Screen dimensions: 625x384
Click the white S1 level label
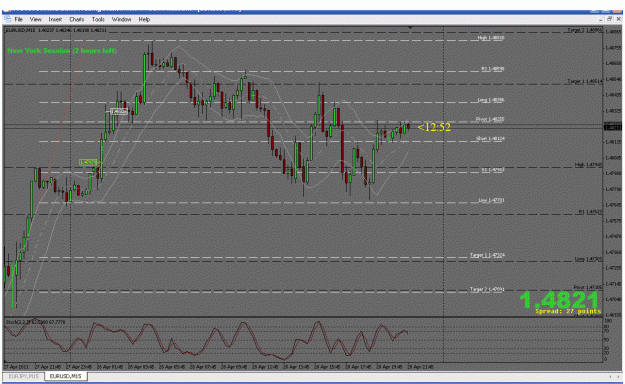click(x=493, y=169)
